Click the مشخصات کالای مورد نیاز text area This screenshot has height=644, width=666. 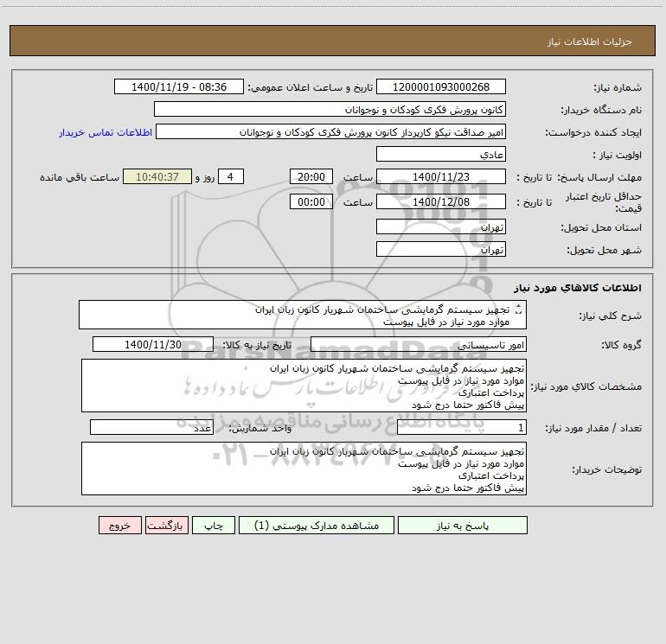pos(304,386)
